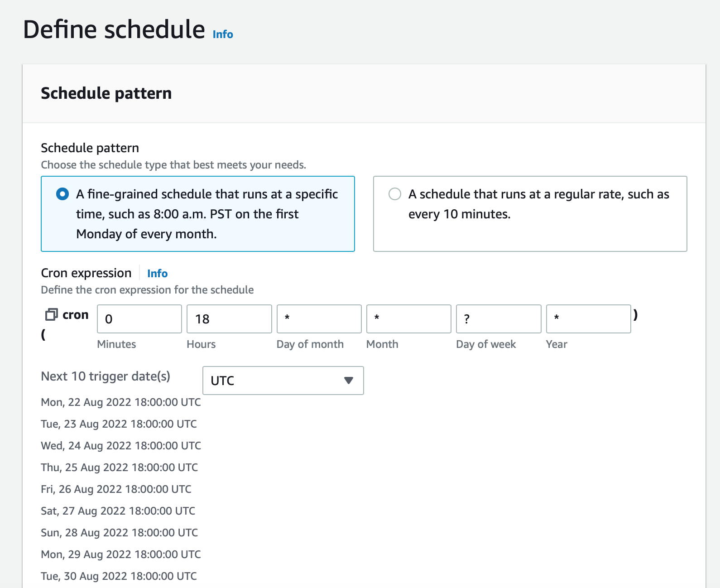Click the Month input field

coord(408,319)
